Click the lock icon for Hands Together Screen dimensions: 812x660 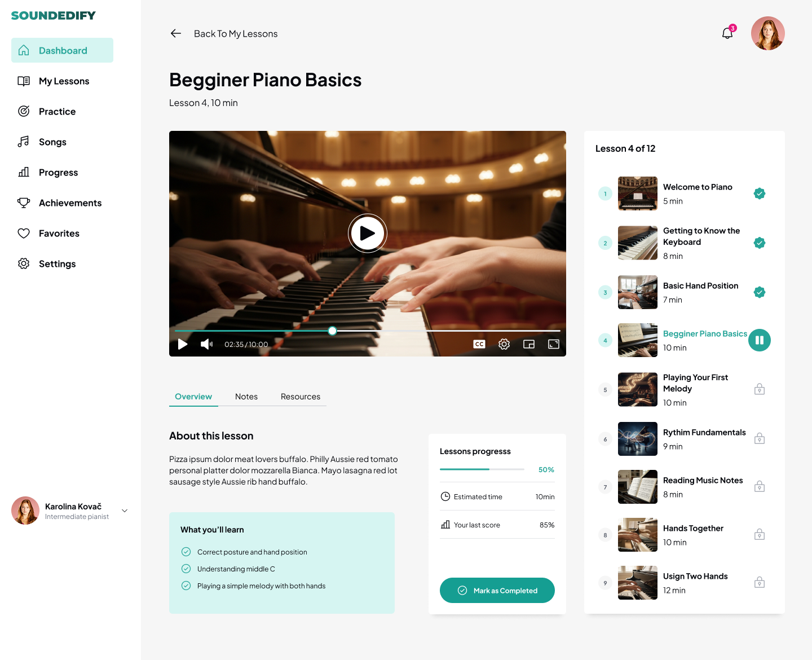point(760,534)
